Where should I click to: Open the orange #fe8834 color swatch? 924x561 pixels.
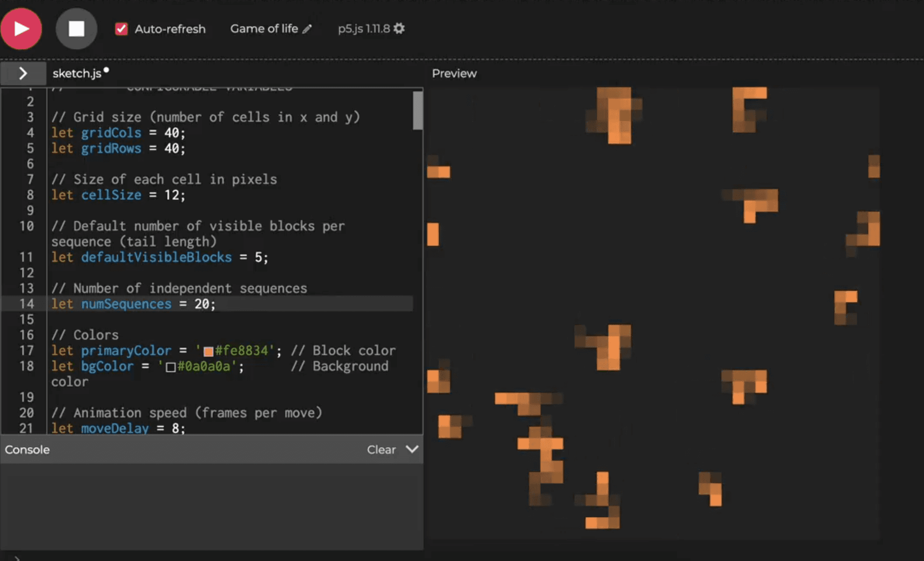click(x=208, y=351)
